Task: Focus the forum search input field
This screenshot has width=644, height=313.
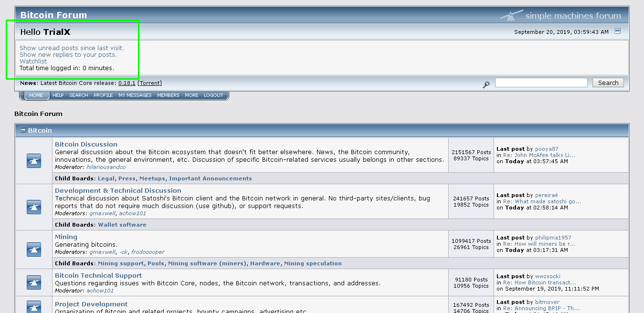Action: pos(541,83)
